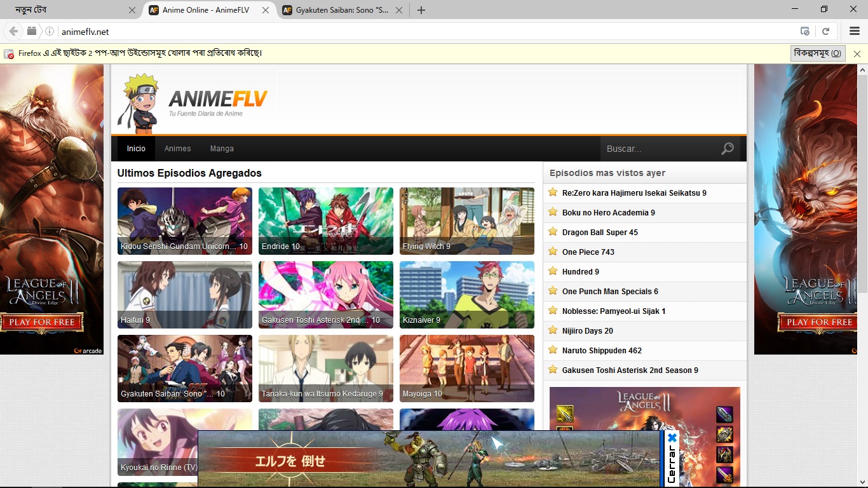Click star icon beside Re:Zero entry

pyautogui.click(x=553, y=193)
